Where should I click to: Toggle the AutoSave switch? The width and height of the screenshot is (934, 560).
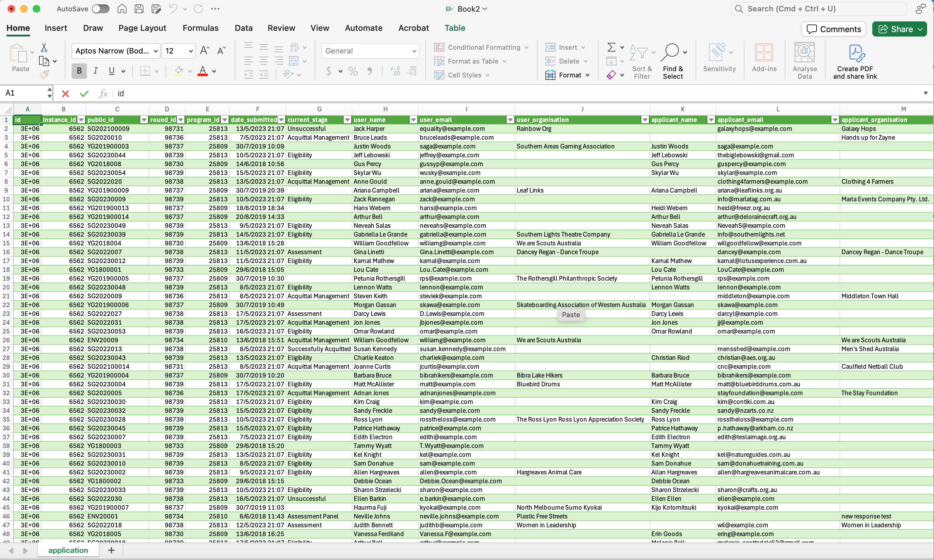tap(100, 9)
